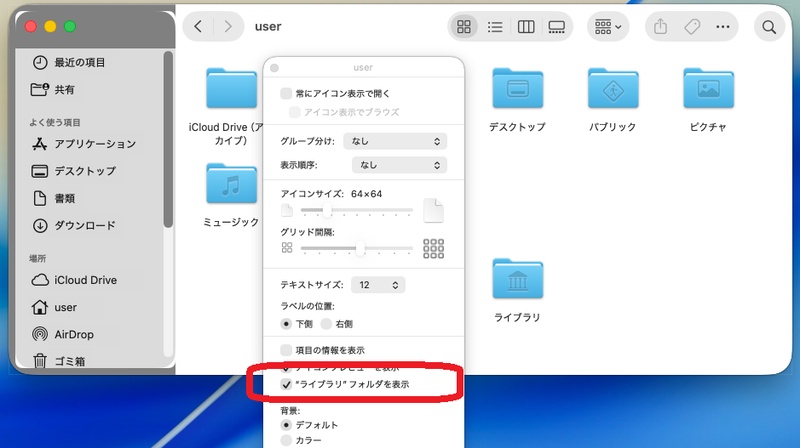The image size is (800, 448).
Task: Select the ミュージック folder icon
Action: [x=231, y=184]
